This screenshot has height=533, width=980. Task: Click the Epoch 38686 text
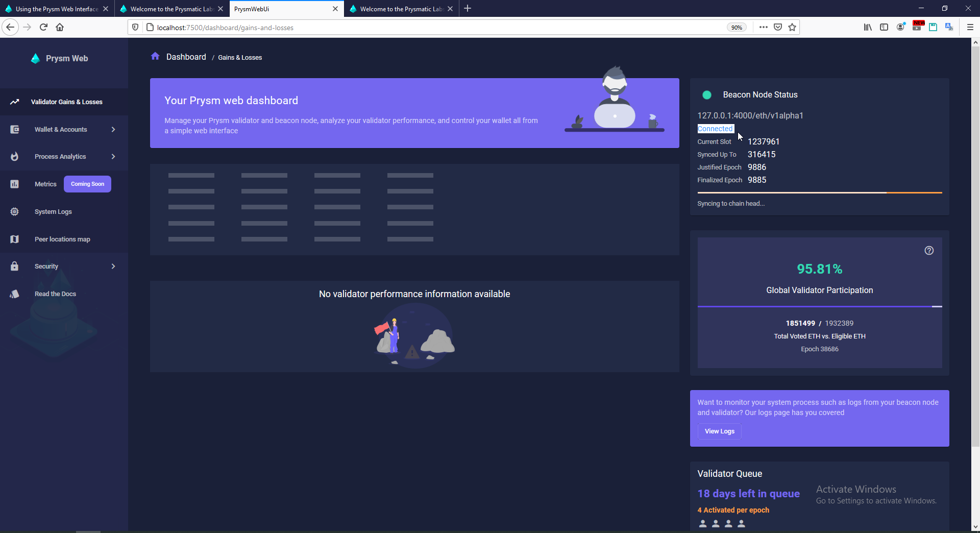click(820, 349)
